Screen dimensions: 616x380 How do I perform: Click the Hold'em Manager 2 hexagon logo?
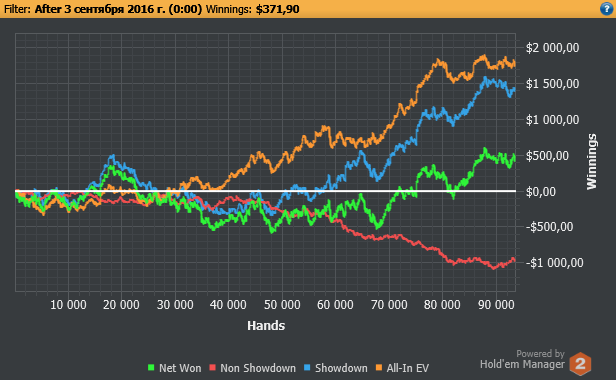[580, 364]
